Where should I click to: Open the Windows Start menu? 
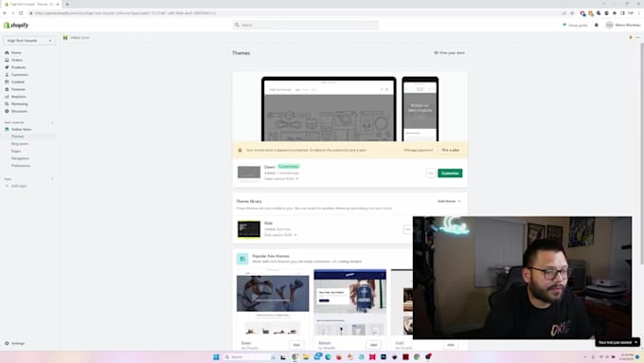point(216,356)
